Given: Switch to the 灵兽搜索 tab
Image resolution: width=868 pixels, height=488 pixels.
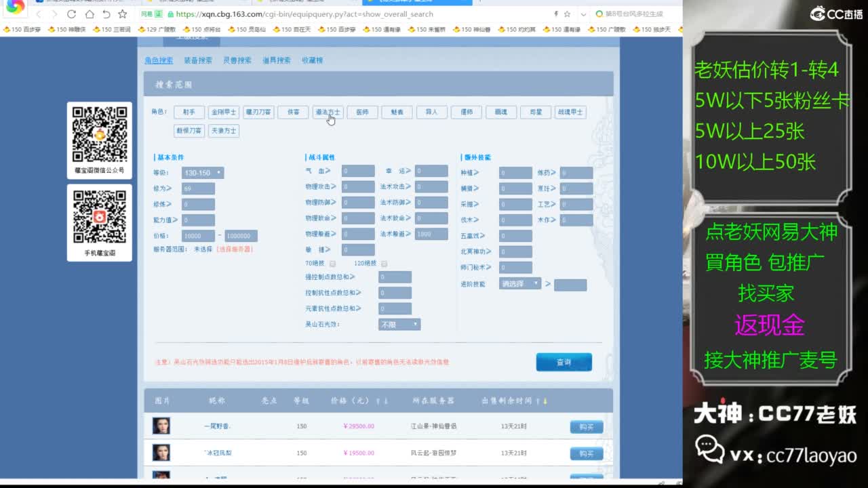Looking at the screenshot, I should [x=237, y=60].
